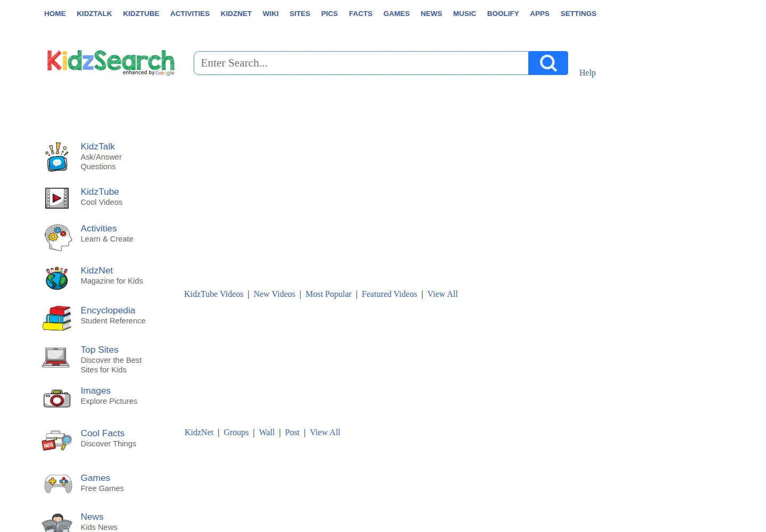Open the Encyclopedia sidebar link
Screen dimensions: 766x532
tap(107, 310)
